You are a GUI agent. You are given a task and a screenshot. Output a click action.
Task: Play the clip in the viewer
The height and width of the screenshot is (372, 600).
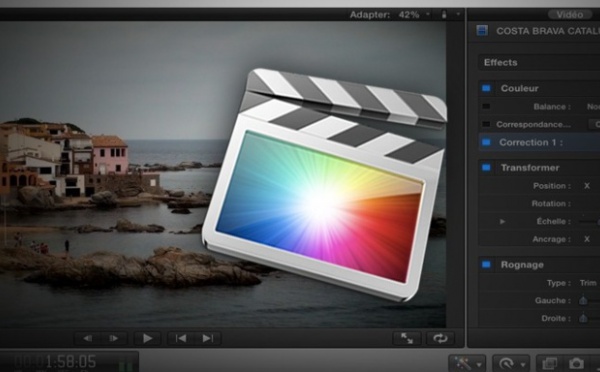(x=147, y=338)
